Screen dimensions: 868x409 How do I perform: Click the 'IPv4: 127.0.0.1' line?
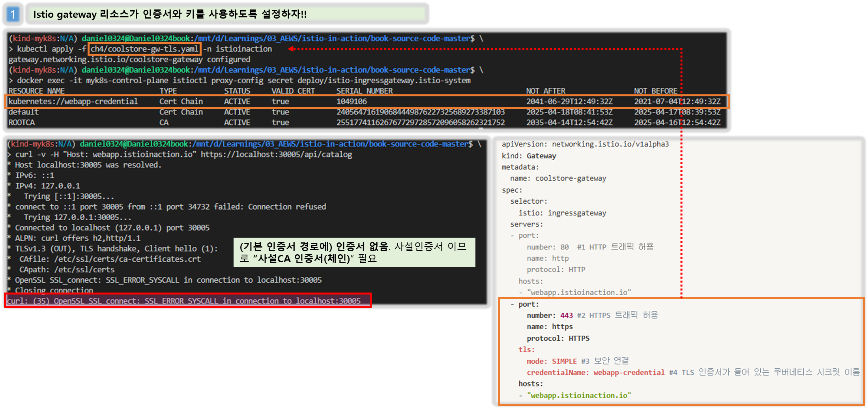point(44,186)
